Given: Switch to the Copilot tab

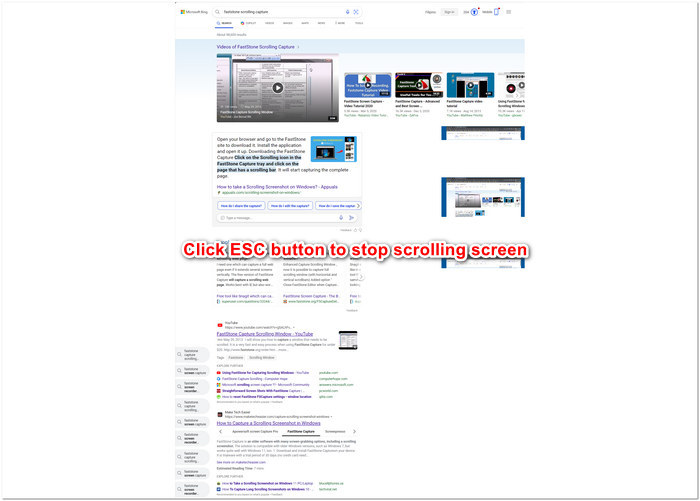Looking at the screenshot, I should point(248,23).
